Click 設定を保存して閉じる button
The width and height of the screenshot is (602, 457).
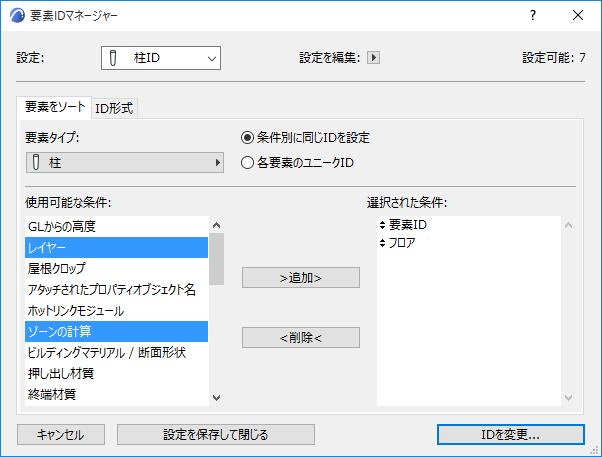tap(216, 434)
